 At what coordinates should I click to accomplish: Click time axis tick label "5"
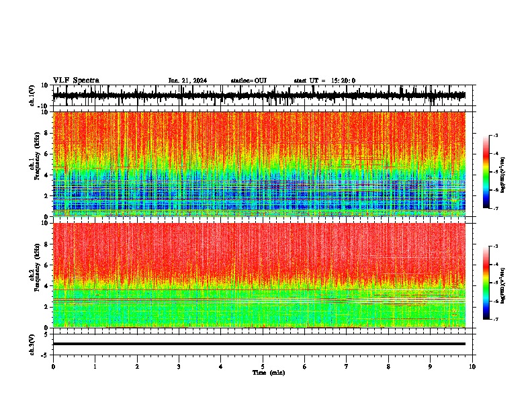pos(263,367)
